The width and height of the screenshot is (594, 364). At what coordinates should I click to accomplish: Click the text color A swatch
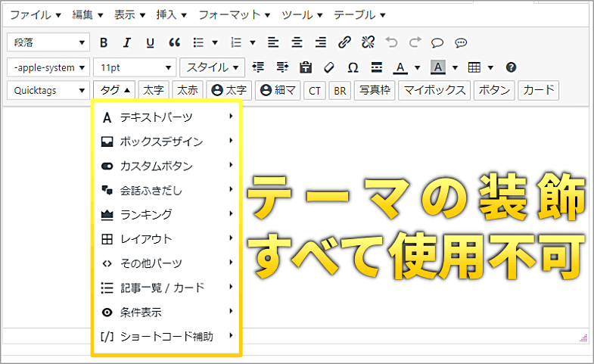point(400,67)
